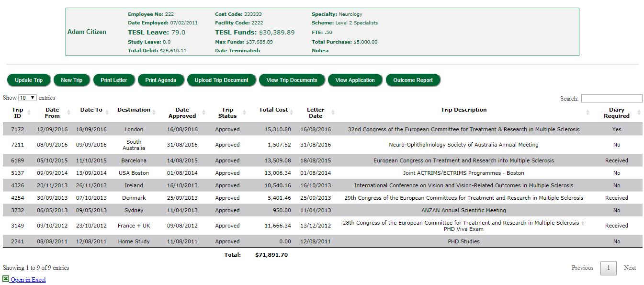Open Upload Trip Document

pyautogui.click(x=221, y=80)
